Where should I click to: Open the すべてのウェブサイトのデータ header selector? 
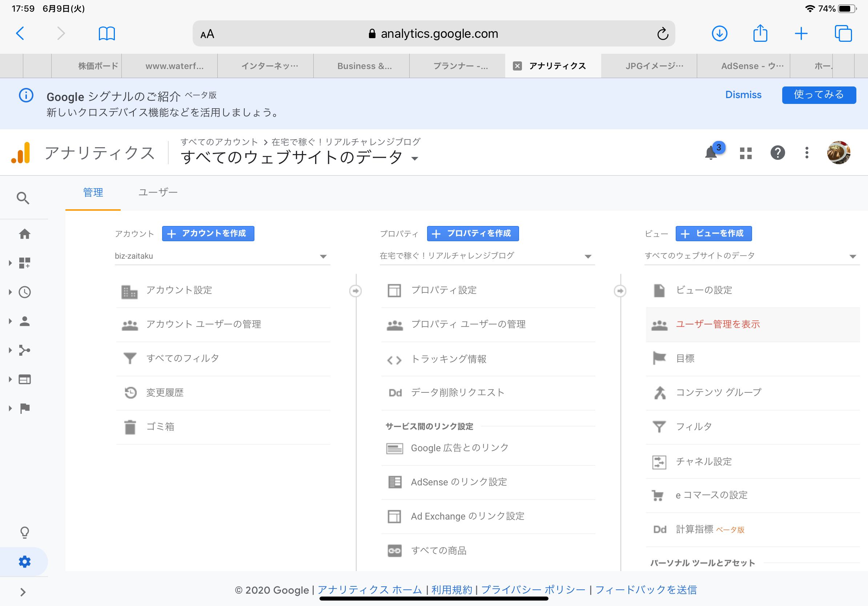click(x=300, y=157)
